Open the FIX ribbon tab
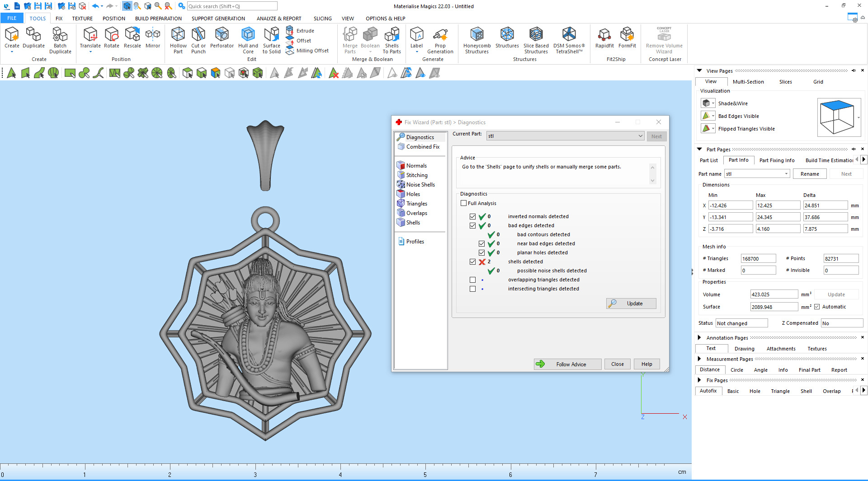 click(59, 19)
